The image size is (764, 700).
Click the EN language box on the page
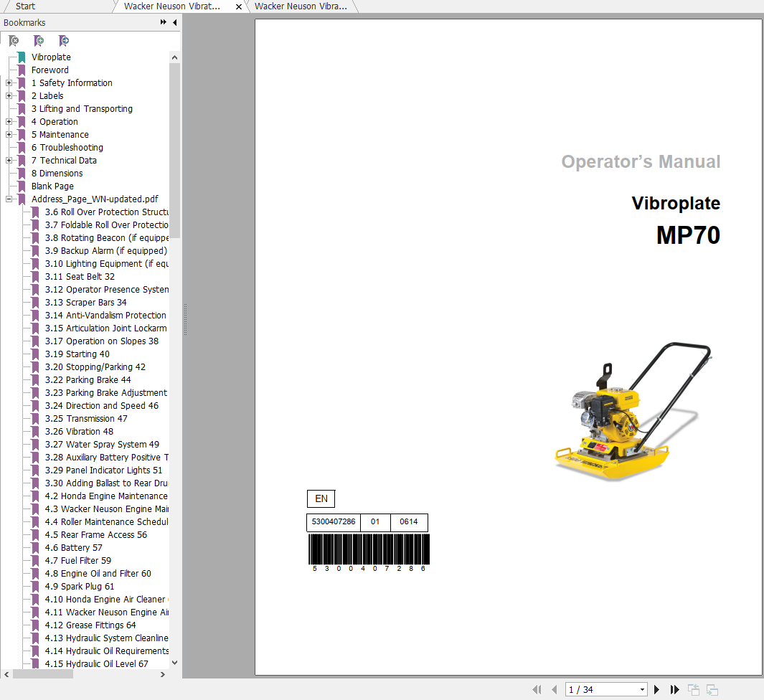pyautogui.click(x=321, y=498)
